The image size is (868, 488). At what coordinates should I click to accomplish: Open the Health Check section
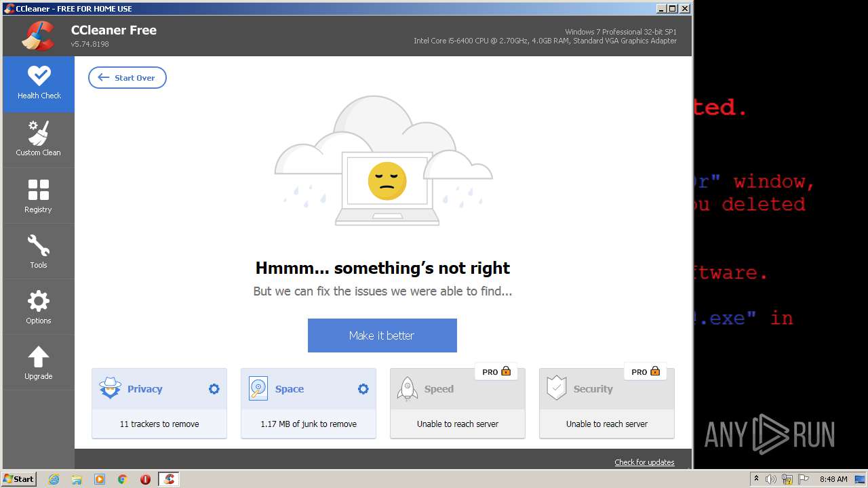coord(39,84)
